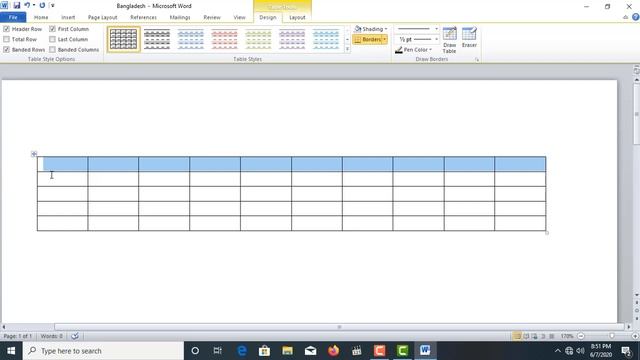Apply the purple accent table style
Screen dimensions: 640x360
point(292,39)
